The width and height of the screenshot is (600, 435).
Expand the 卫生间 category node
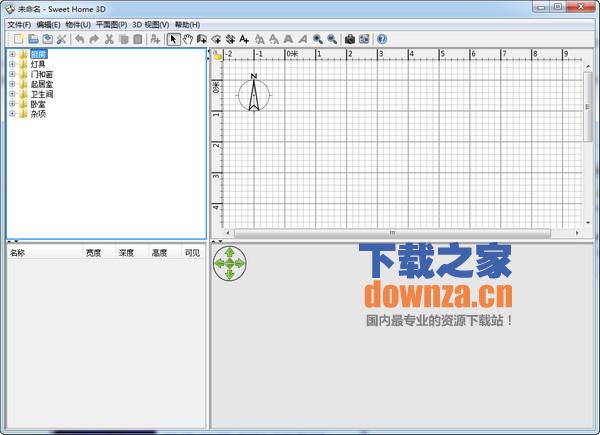12,94
